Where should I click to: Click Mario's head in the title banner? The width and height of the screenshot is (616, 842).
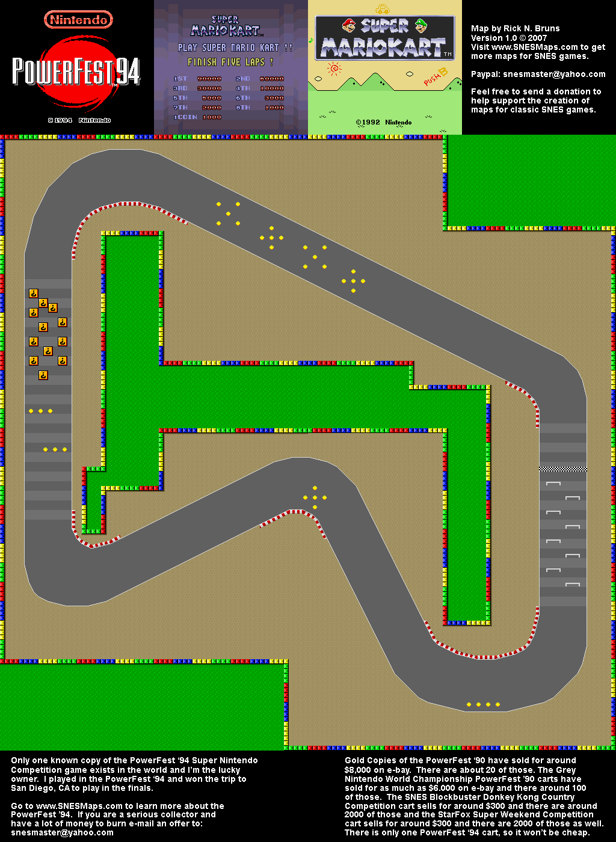click(x=349, y=25)
